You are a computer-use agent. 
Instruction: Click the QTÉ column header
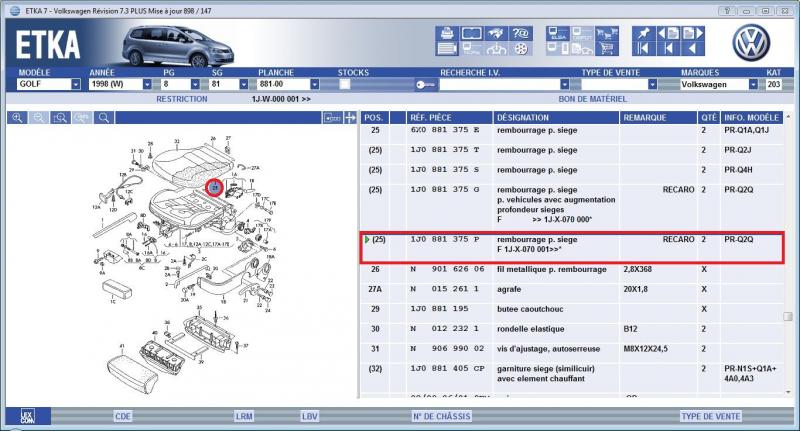click(709, 118)
